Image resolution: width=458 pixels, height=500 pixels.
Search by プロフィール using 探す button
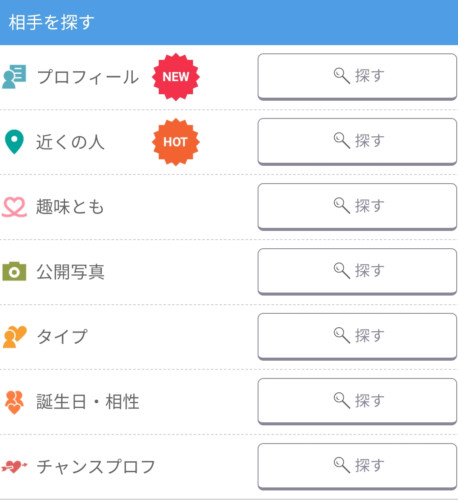coord(357,76)
